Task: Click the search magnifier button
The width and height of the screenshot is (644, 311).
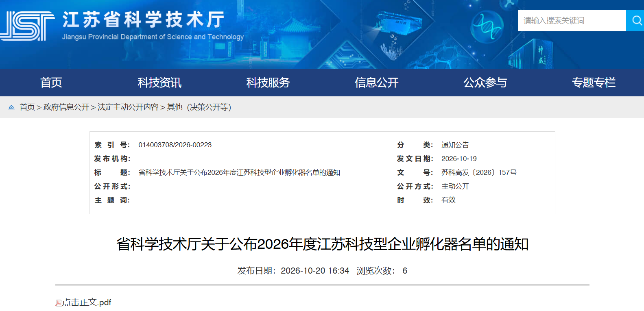Action: click(x=635, y=20)
